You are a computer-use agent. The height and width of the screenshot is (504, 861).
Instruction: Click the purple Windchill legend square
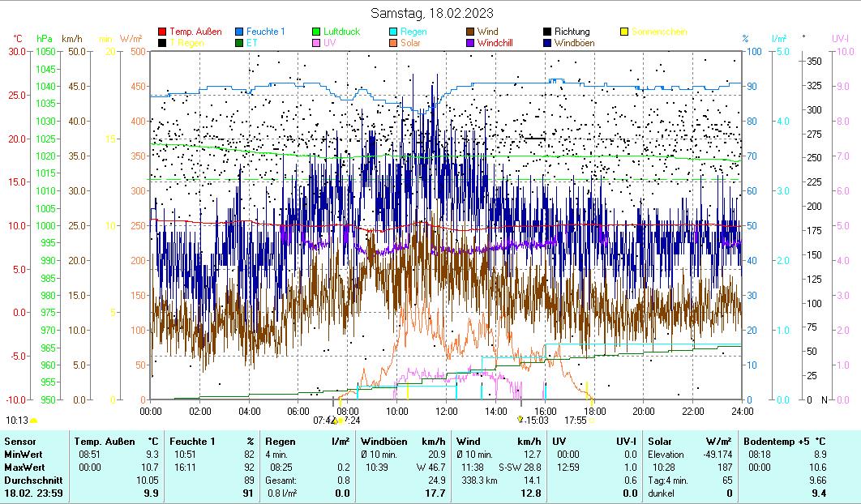(470, 43)
